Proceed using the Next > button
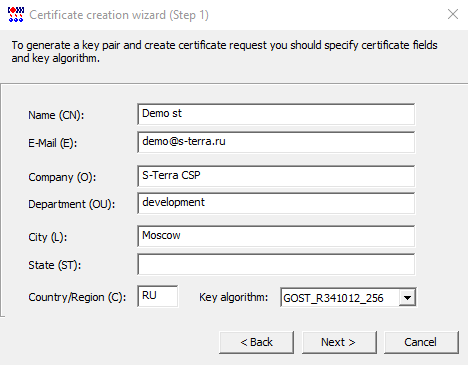Screen dimensions: 468x365 tap(339, 342)
